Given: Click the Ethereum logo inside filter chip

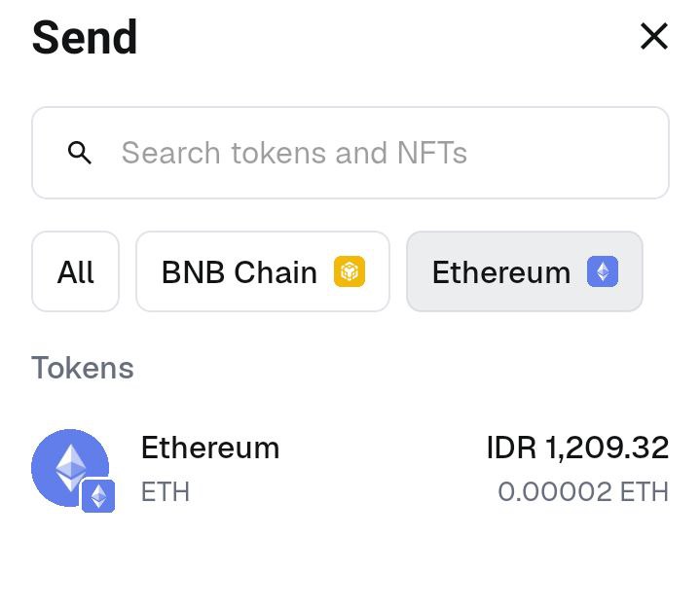Looking at the screenshot, I should coord(603,271).
